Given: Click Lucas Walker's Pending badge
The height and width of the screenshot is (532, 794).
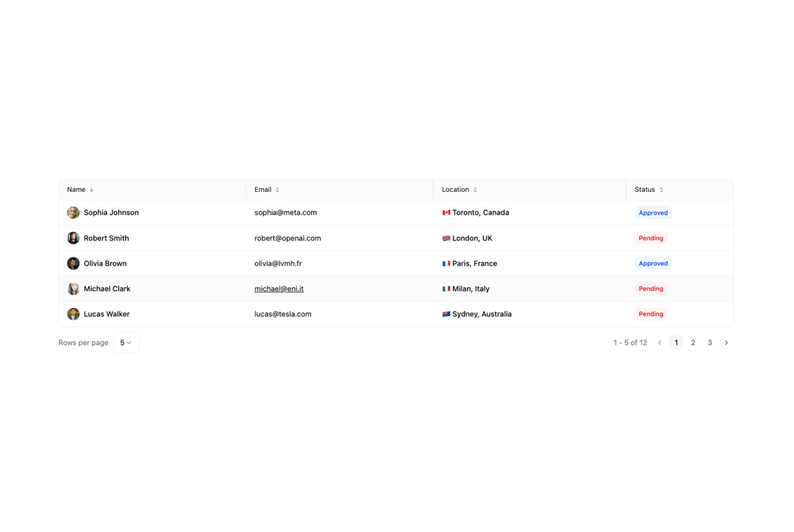Looking at the screenshot, I should pyautogui.click(x=651, y=314).
